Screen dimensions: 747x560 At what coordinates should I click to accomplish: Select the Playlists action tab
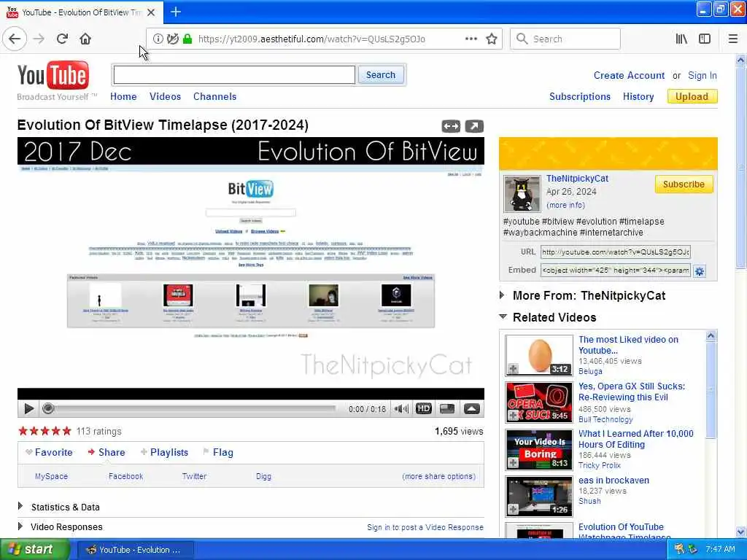coord(164,452)
